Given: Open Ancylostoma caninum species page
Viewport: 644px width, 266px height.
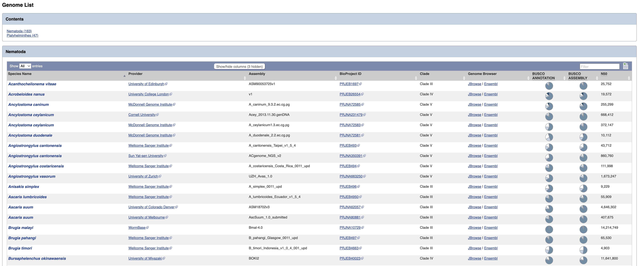Looking at the screenshot, I should coord(28,105).
